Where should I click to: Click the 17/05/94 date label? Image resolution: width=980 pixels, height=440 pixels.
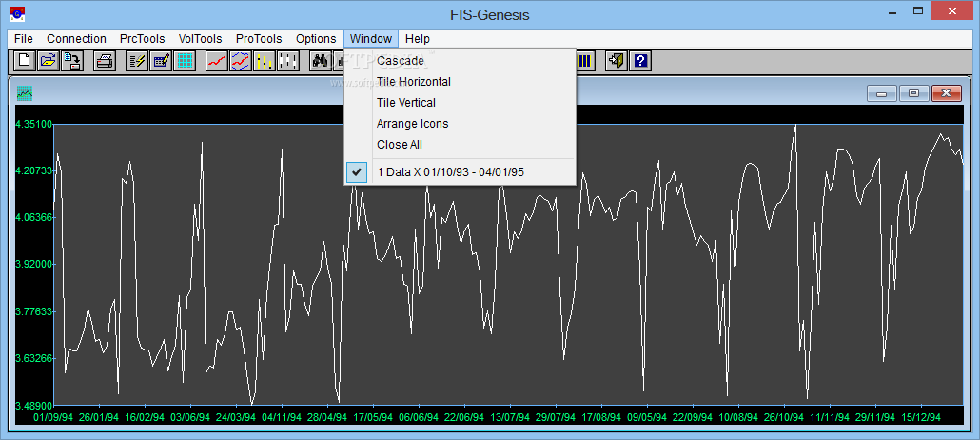point(373,417)
